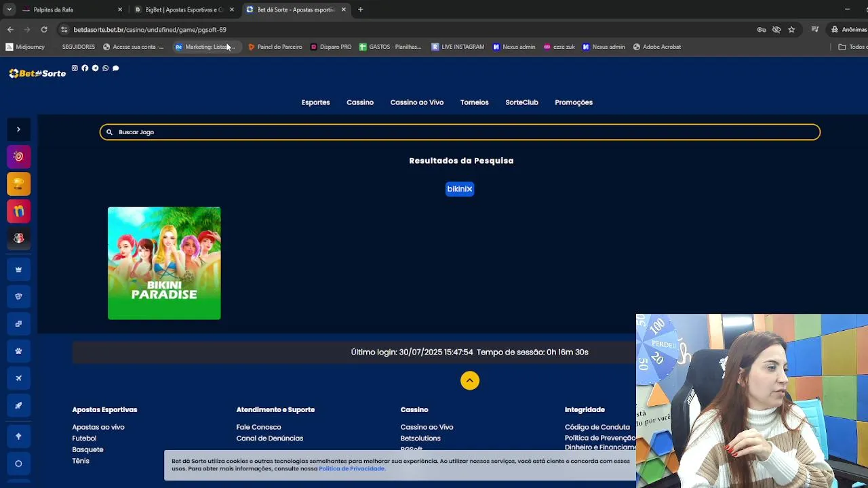The width and height of the screenshot is (868, 488).
Task: Open the Midjourney bookmark
Action: 25,47
